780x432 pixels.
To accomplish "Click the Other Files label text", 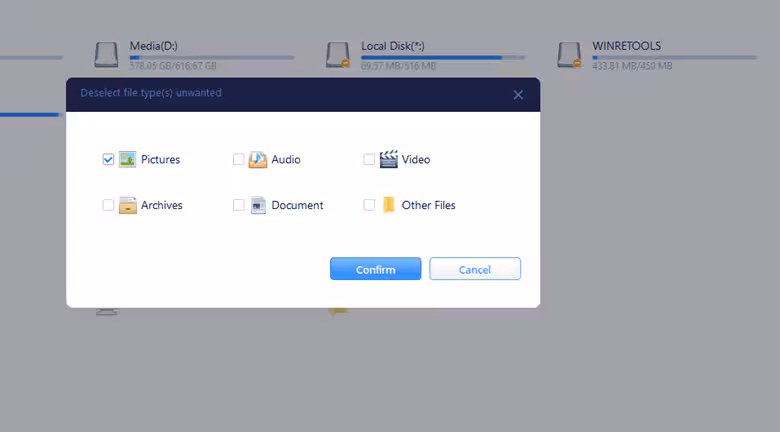I will (x=428, y=206).
